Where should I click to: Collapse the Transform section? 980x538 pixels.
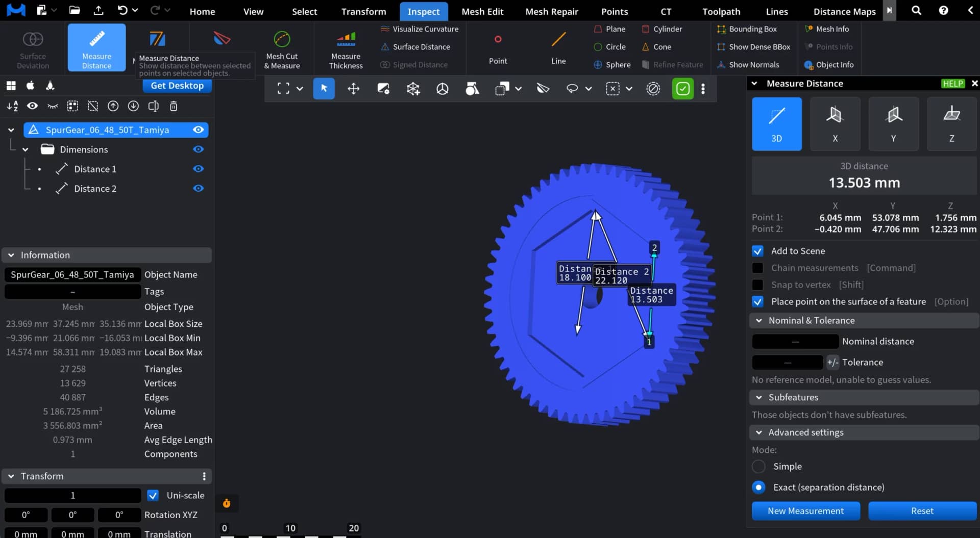(11, 476)
